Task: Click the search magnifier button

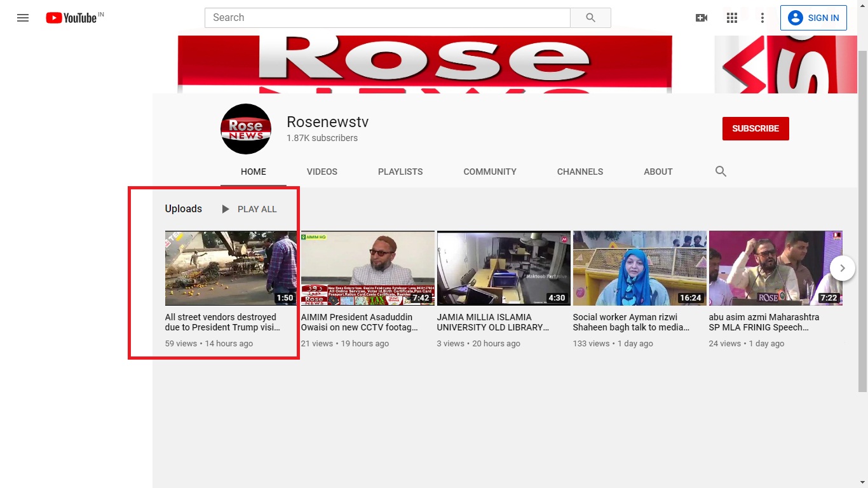Action: [x=590, y=18]
